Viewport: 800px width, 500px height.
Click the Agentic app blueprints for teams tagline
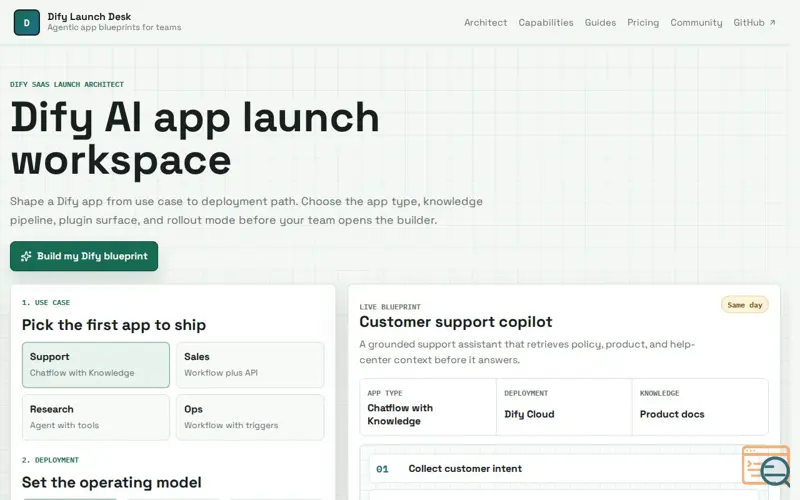click(x=114, y=28)
